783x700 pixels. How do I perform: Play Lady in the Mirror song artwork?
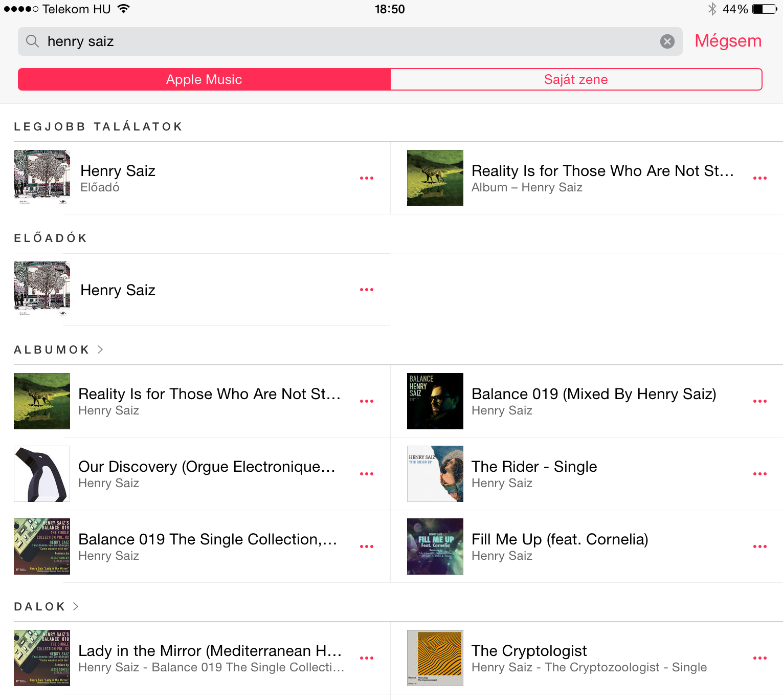point(42,658)
